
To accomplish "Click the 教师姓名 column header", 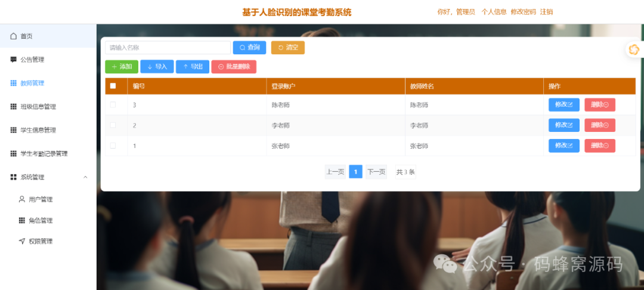I will click(x=475, y=87).
